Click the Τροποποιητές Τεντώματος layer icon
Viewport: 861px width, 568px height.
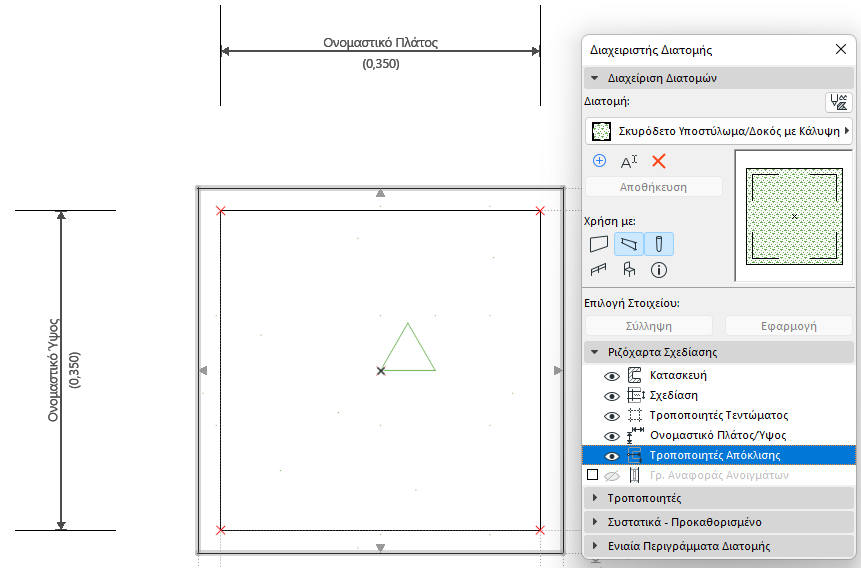pos(635,415)
